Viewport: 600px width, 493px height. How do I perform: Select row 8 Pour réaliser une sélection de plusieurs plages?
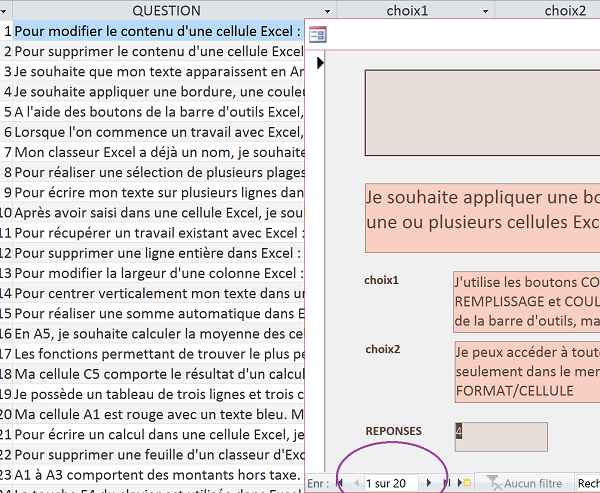(158, 172)
